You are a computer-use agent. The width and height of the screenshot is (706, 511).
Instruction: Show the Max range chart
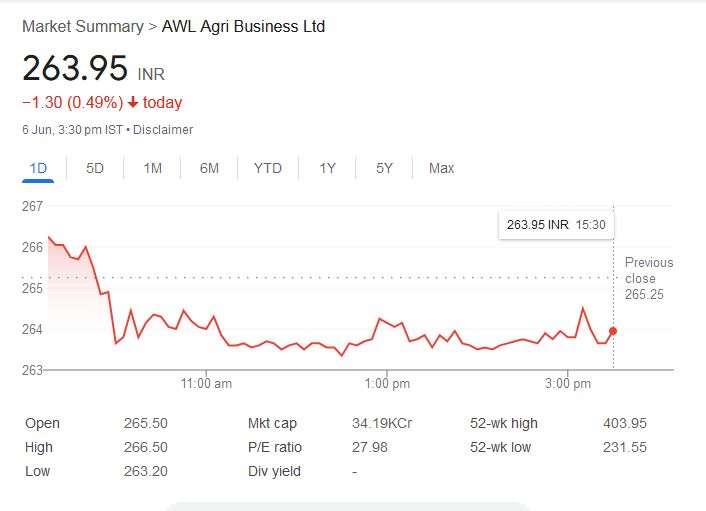tap(441, 168)
